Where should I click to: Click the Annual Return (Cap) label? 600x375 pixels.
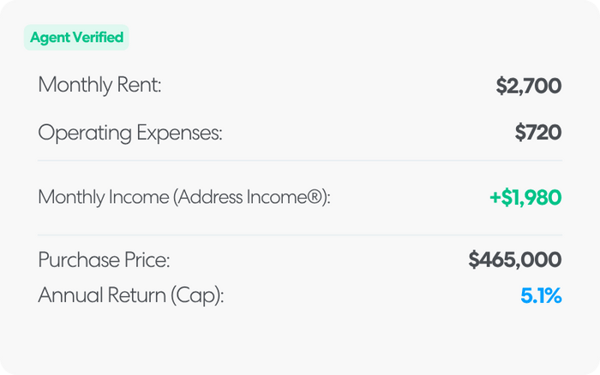tap(131, 296)
